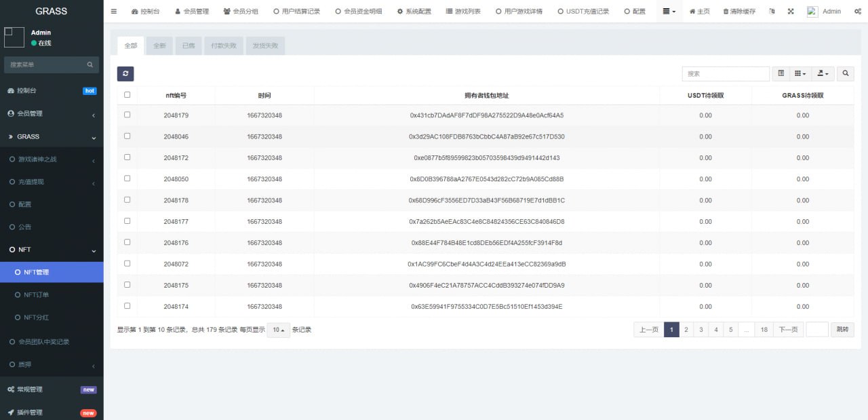Image resolution: width=868 pixels, height=420 pixels.
Task: Switch to the 已售 tab
Action: click(x=188, y=45)
